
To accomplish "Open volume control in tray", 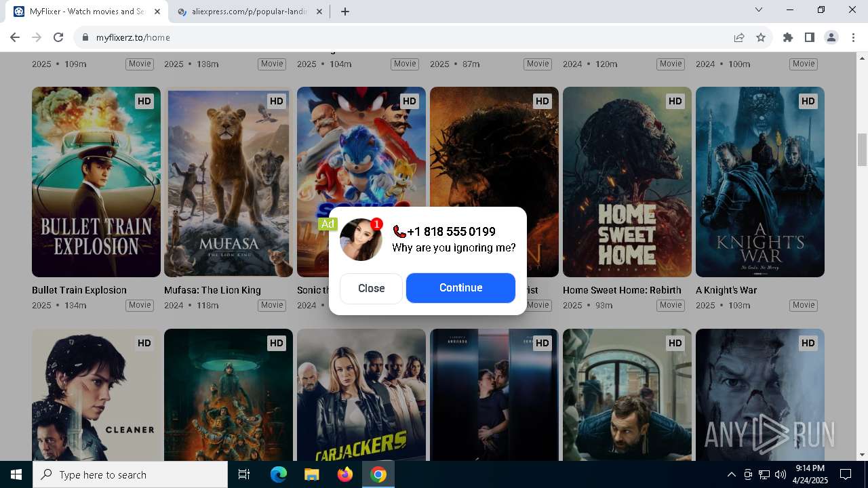I will 781,474.
